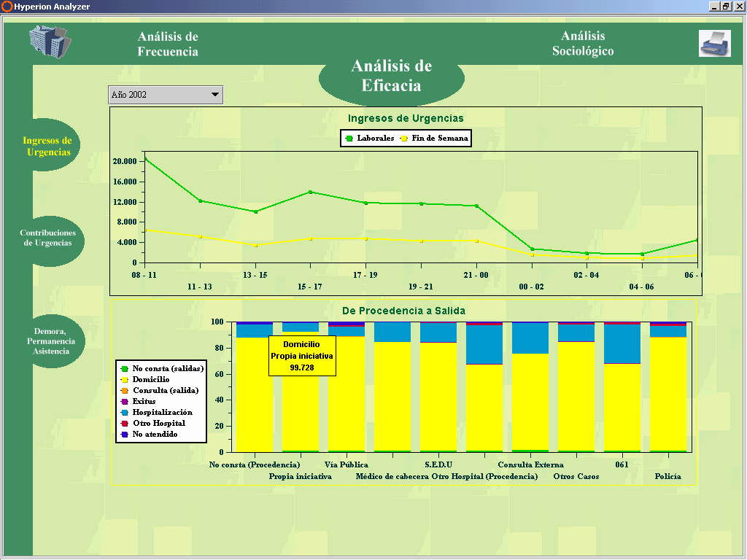This screenshot has width=747, height=560.
Task: Click the printer icon in header
Action: click(x=714, y=44)
